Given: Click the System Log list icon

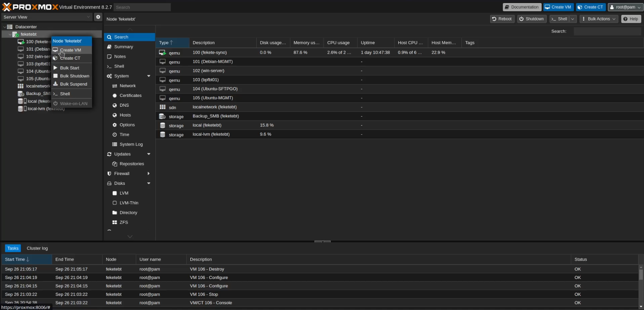Looking at the screenshot, I should [x=115, y=144].
